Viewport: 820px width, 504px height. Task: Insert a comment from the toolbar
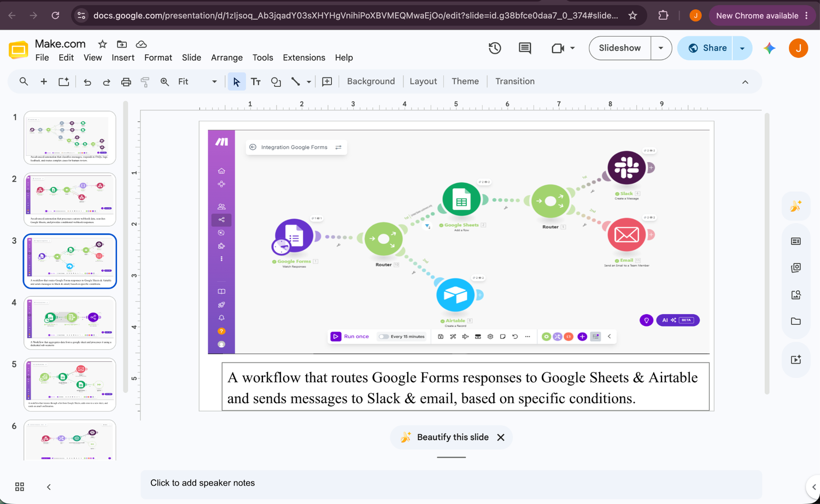[x=327, y=81]
